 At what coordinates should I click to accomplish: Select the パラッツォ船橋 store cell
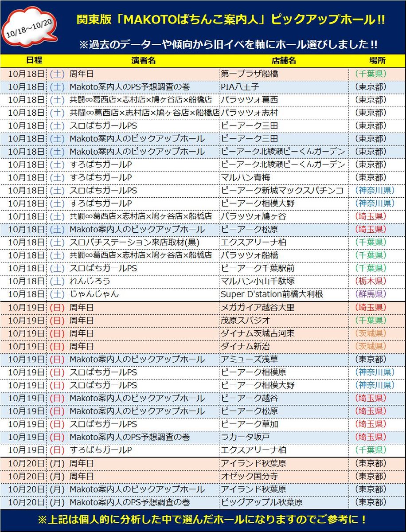click(284, 255)
